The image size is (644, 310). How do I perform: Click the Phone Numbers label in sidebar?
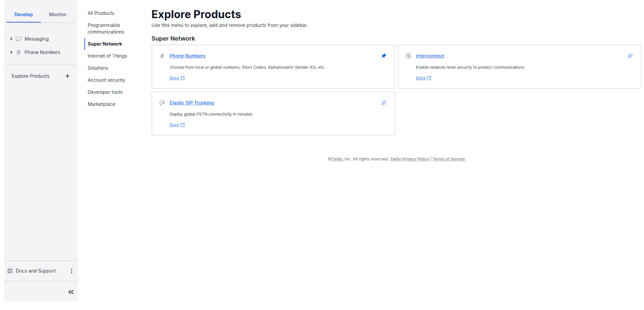tap(42, 52)
